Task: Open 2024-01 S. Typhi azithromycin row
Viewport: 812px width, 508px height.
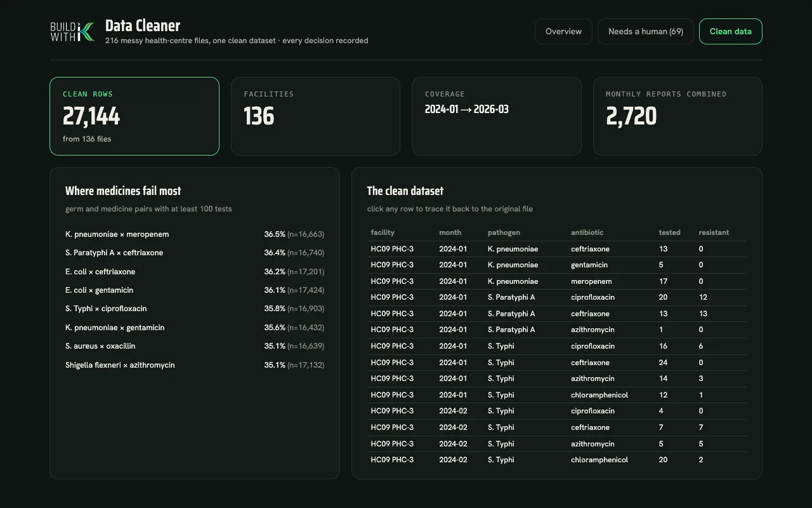Action: [x=557, y=378]
